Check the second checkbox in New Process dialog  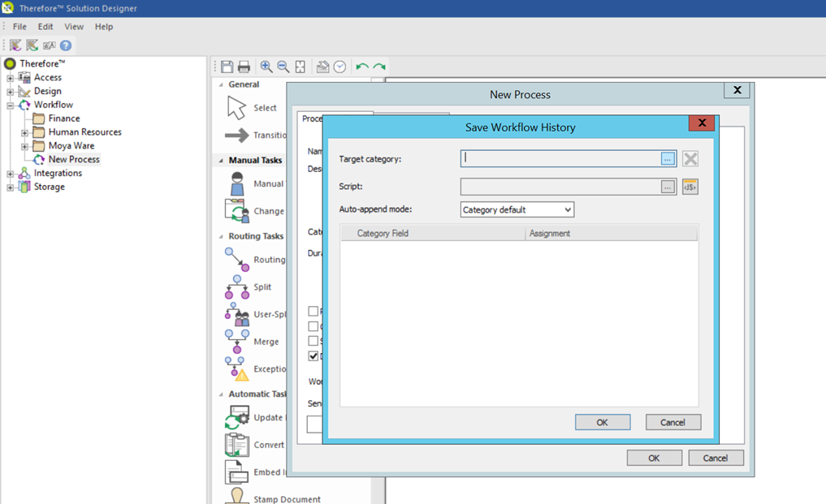click(x=313, y=326)
